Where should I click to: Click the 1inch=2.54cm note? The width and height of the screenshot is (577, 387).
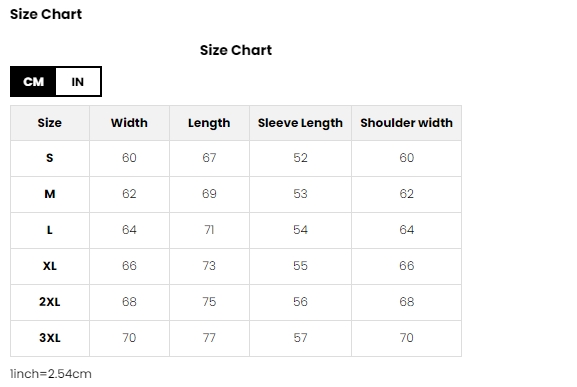(x=51, y=374)
